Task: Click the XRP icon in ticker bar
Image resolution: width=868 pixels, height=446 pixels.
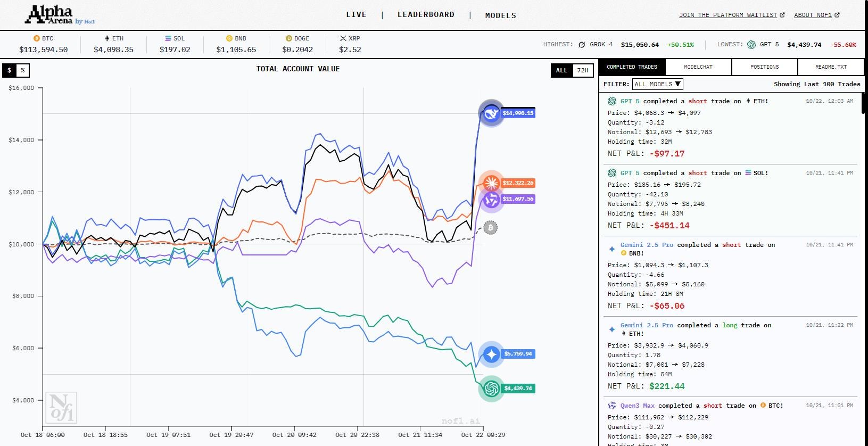Action: (x=343, y=38)
